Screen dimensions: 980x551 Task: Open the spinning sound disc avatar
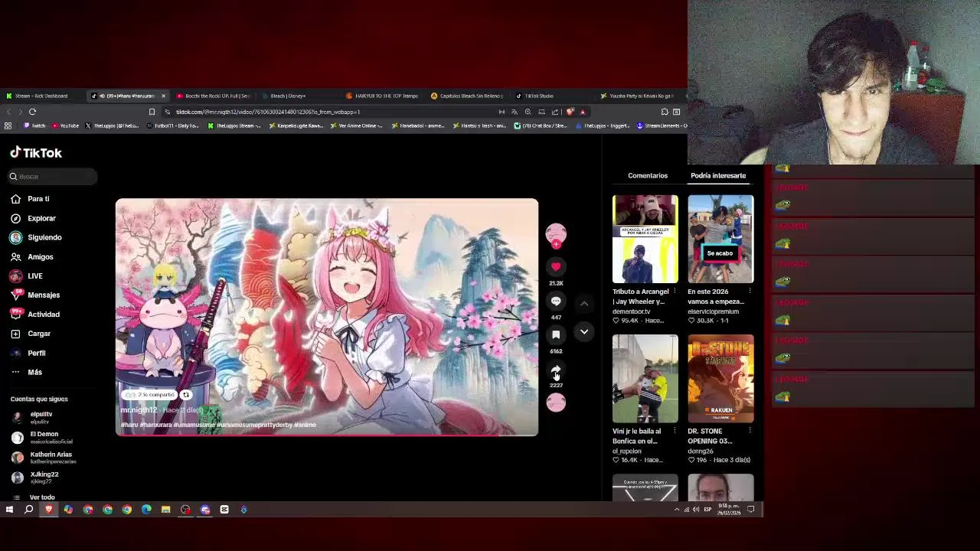[x=556, y=403]
